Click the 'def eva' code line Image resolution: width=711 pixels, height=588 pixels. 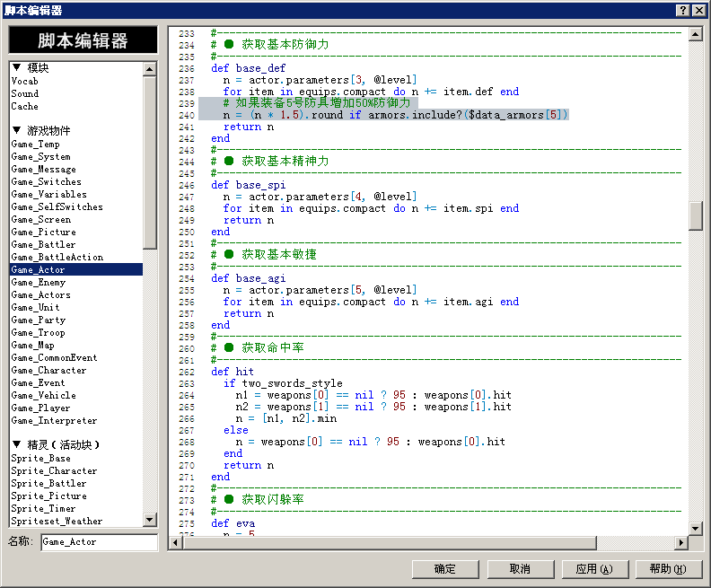[x=233, y=523]
